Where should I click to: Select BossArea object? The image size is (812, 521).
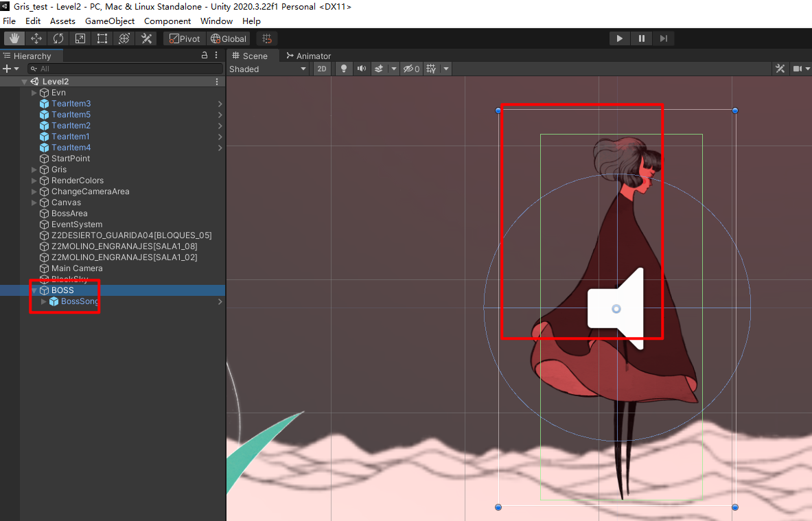69,213
